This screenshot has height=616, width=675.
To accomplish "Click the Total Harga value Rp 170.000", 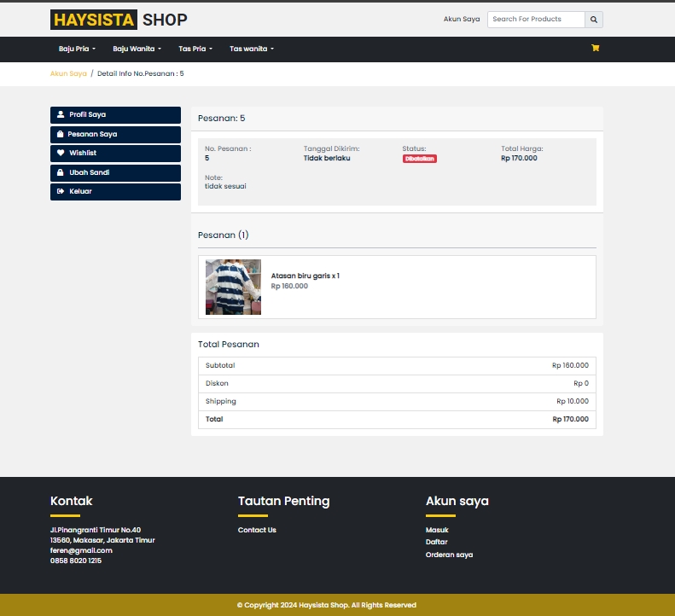I will pyautogui.click(x=519, y=158).
